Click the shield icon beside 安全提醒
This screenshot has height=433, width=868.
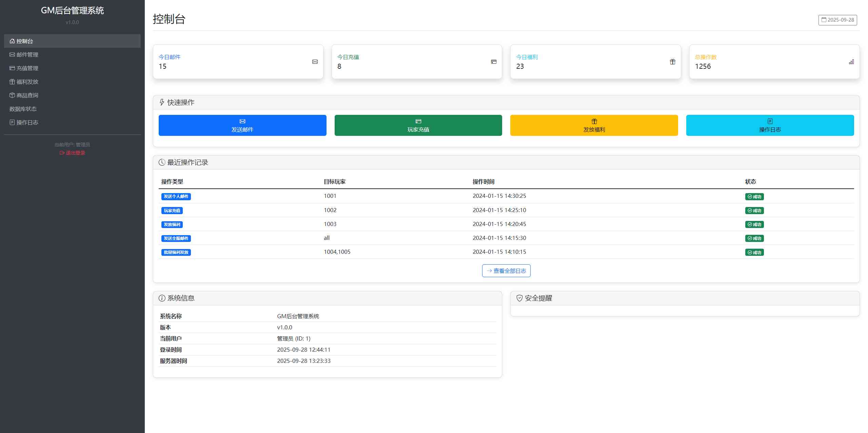pos(519,298)
